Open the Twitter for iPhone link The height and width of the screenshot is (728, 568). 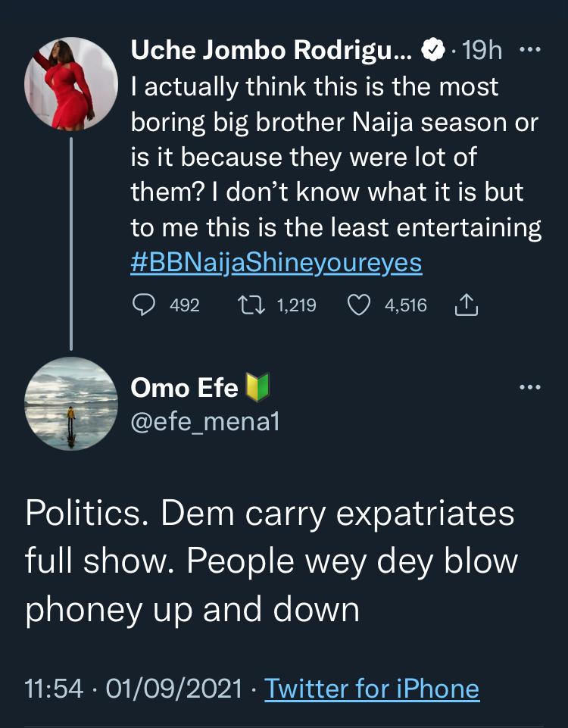coord(371,689)
